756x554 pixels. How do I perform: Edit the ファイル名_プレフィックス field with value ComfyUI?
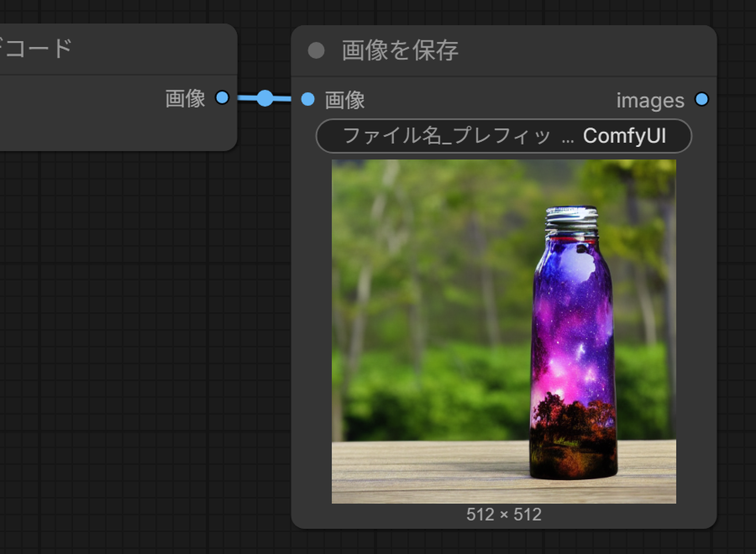coord(504,136)
